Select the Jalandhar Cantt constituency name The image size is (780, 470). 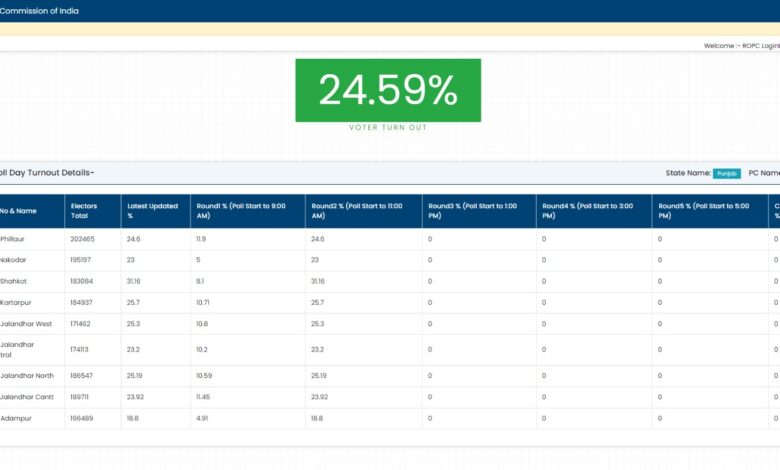27,397
